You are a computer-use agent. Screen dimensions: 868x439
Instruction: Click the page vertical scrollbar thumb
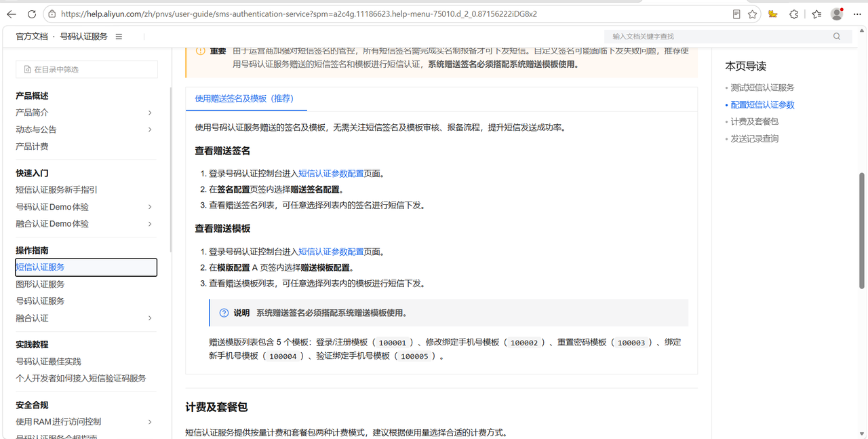[x=862, y=231]
